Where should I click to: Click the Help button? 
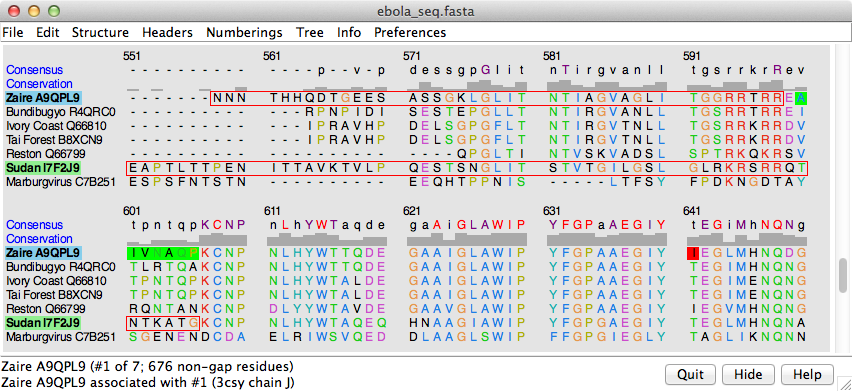pyautogui.click(x=806, y=374)
